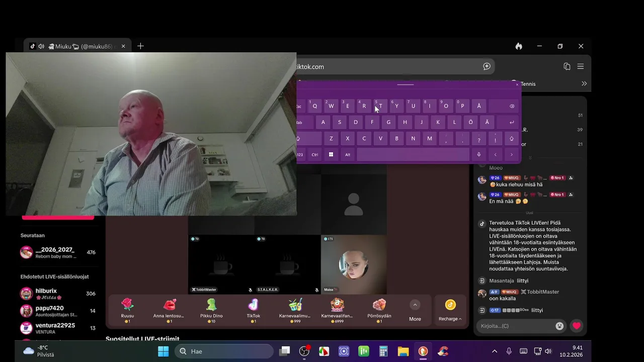Select the Maisa guest video tile
Viewport: 644px width, 362px height.
click(354, 264)
